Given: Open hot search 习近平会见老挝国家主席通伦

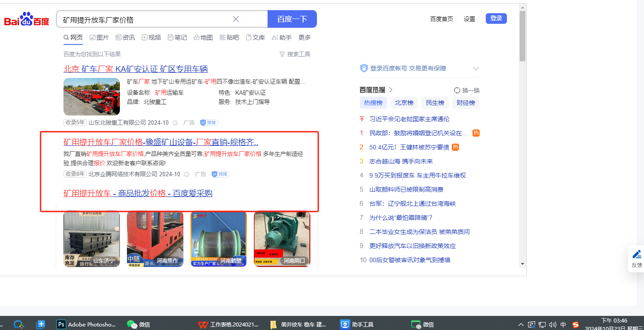Looking at the screenshot, I should (409, 119).
